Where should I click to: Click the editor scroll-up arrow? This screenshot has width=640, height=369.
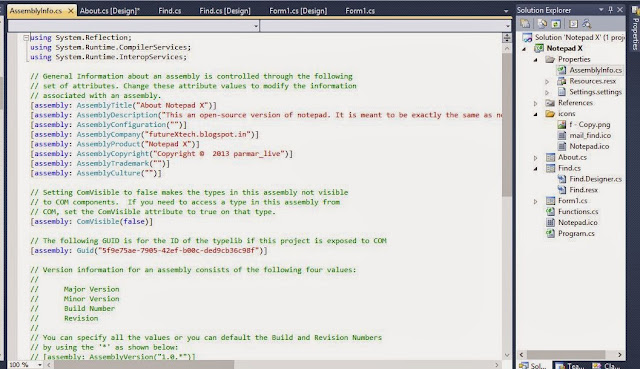(x=507, y=49)
